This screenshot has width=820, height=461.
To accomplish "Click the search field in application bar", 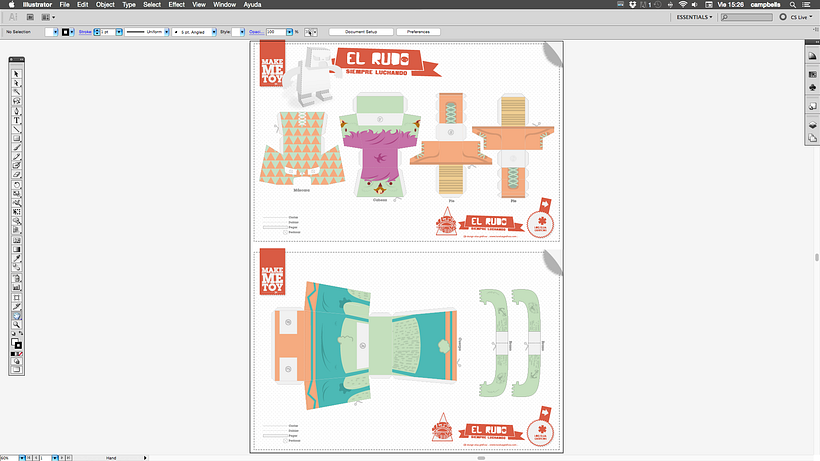I will [x=746, y=17].
